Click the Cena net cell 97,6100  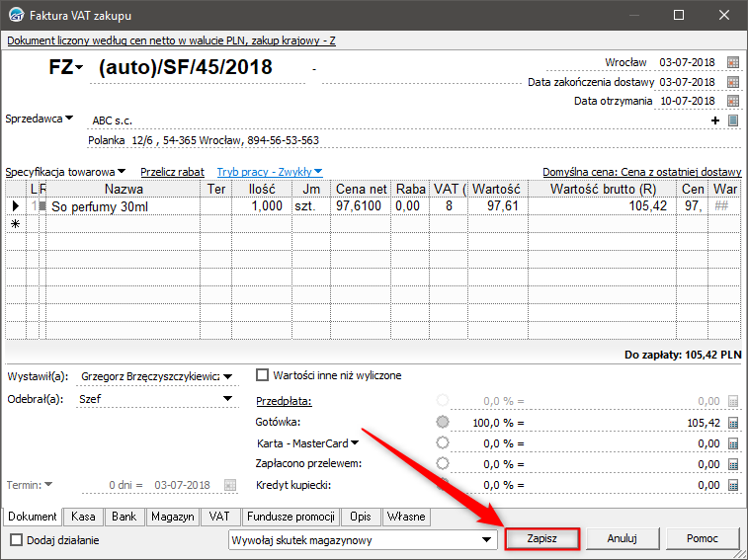pos(361,206)
